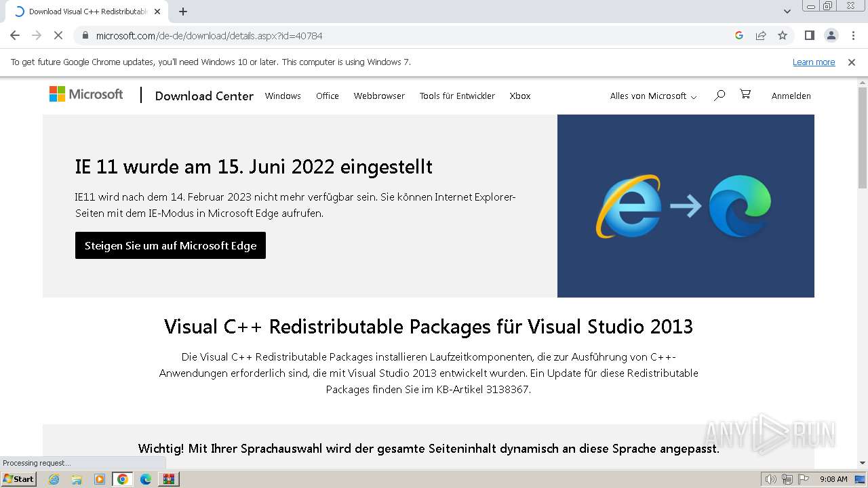Open the WinRAR taskbar icon
868x488 pixels.
[168, 479]
